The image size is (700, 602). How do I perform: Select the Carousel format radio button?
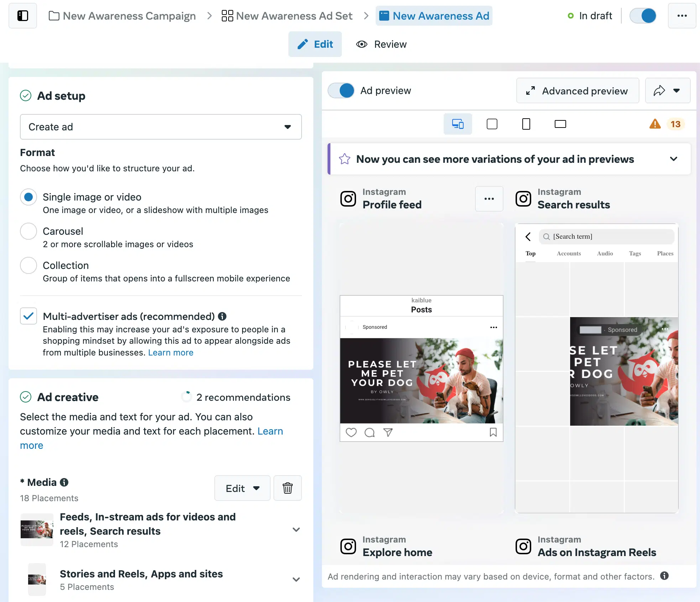click(x=28, y=231)
